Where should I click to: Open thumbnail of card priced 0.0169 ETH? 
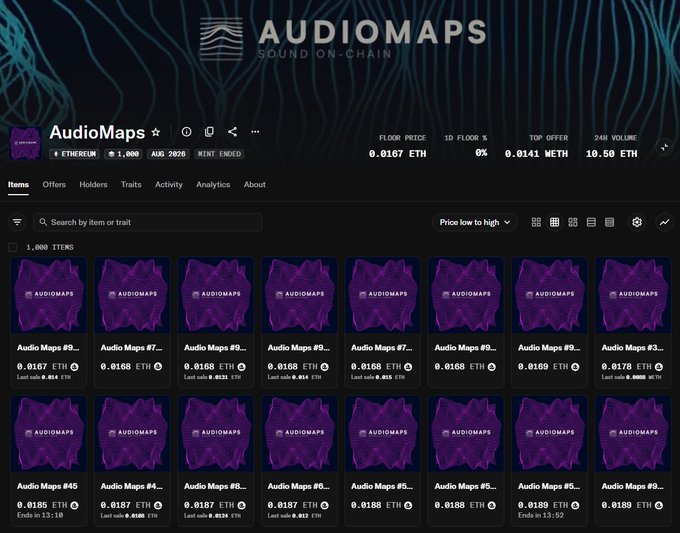coord(549,295)
